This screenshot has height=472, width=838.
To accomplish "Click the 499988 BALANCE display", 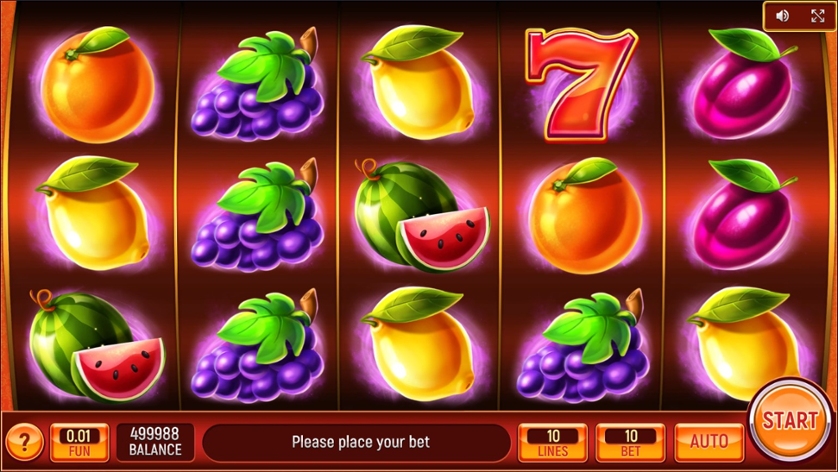I will pyautogui.click(x=155, y=442).
